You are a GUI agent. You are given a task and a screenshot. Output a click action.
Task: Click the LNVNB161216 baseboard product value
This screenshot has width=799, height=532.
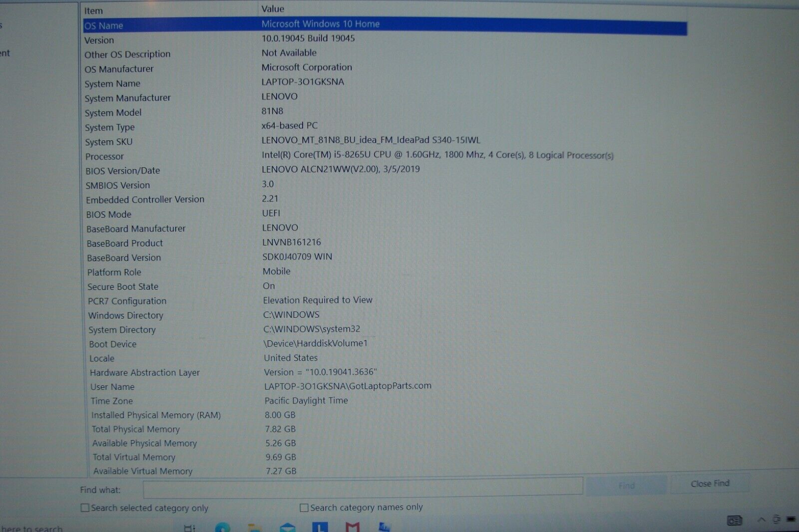(x=292, y=242)
